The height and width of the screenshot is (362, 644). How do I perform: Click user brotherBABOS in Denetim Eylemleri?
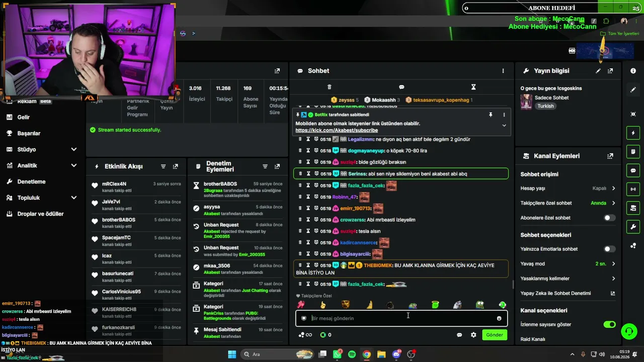pos(220,184)
